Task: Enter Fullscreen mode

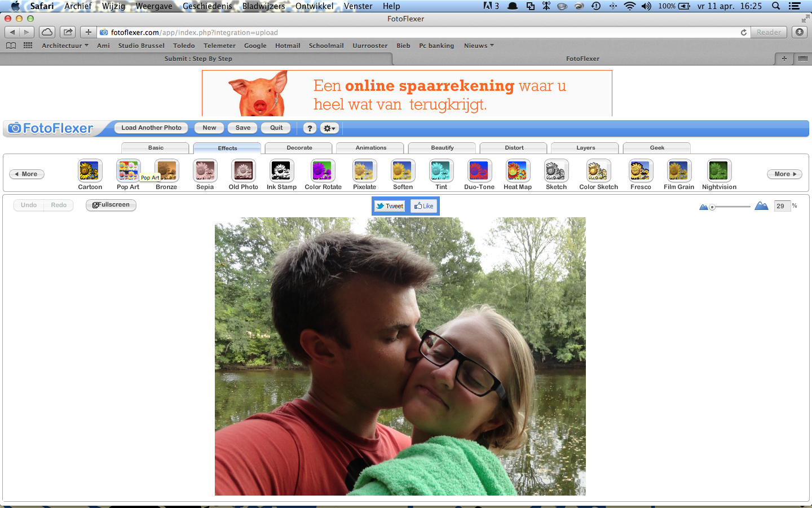Action: tap(111, 205)
